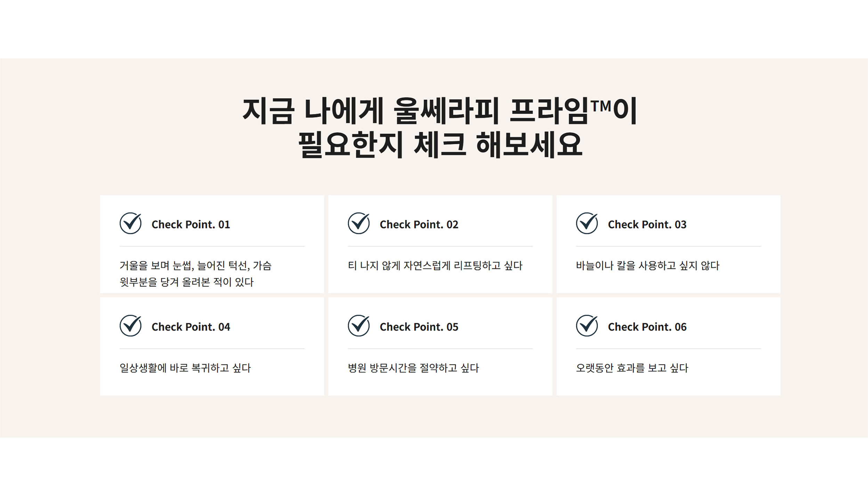Screen dimensions: 868x496
Task: Select the text "바늘이나 칼을 사용하고 싶지 않다"
Action: 647,266
